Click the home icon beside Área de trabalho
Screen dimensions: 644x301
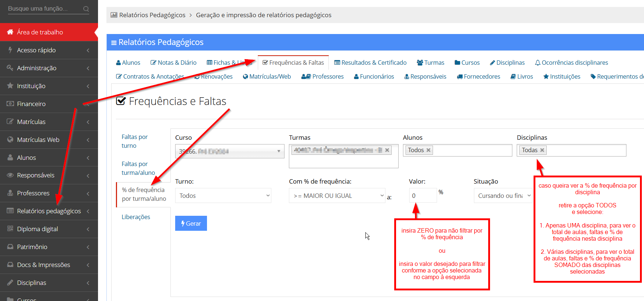10,32
